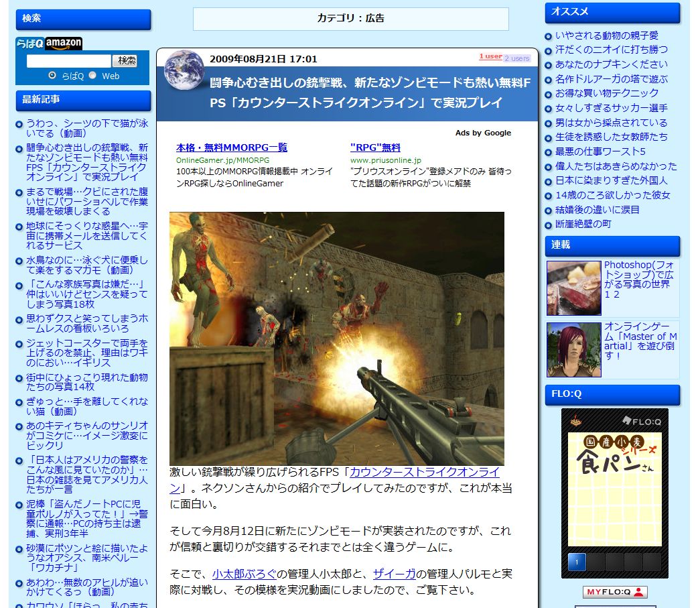Screen dimensions: 700x608
Task: Select page 1 button in FLO:Q widget
Action: [576, 562]
